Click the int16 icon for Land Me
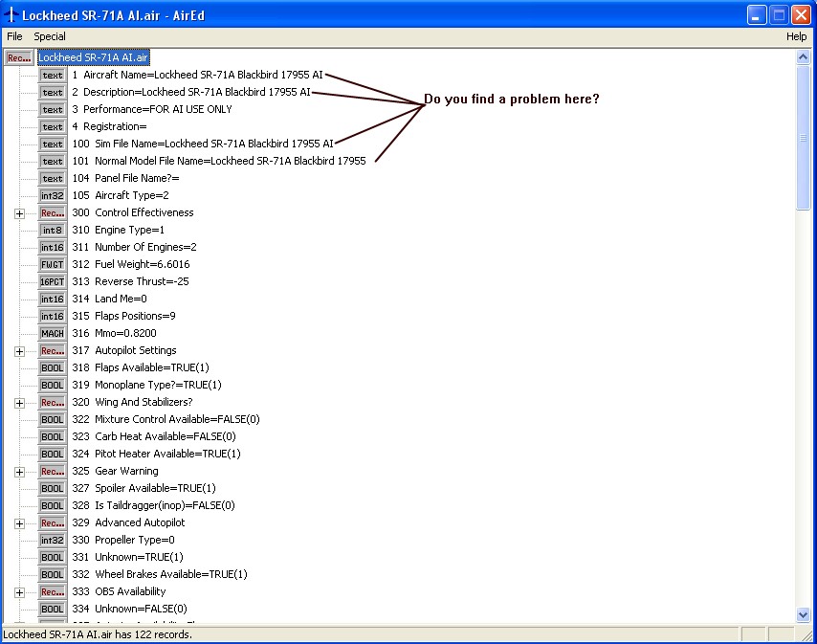The width and height of the screenshot is (817, 644). click(x=53, y=299)
